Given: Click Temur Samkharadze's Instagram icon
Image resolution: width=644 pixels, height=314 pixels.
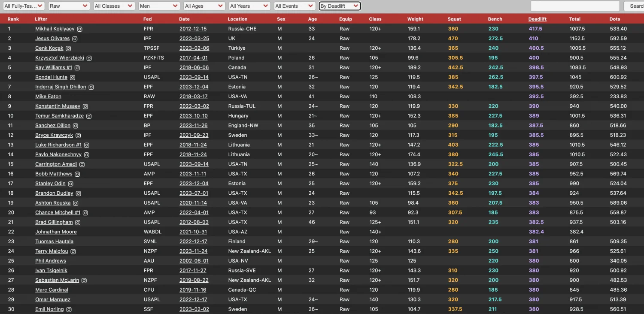Looking at the screenshot, I should click(x=88, y=116).
